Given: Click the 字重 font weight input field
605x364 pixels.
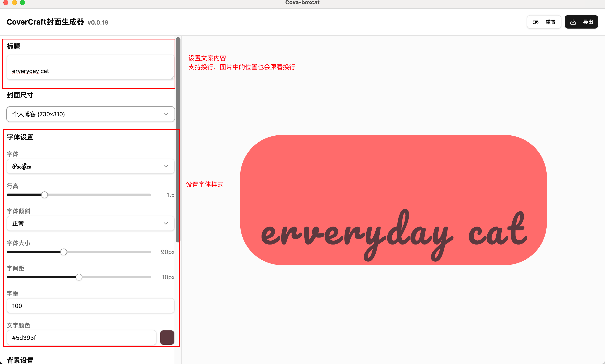Looking at the screenshot, I should pyautogui.click(x=90, y=306).
